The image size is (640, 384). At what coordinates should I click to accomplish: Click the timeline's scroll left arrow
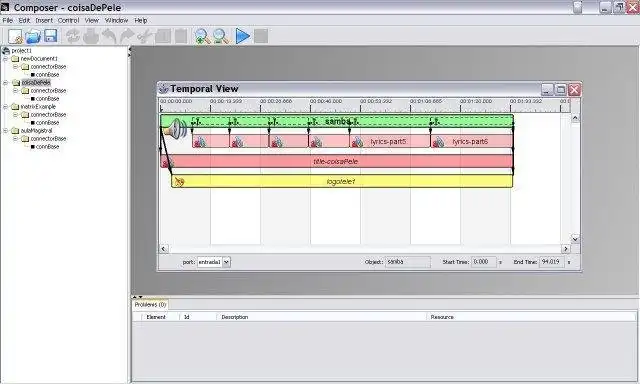tap(164, 249)
